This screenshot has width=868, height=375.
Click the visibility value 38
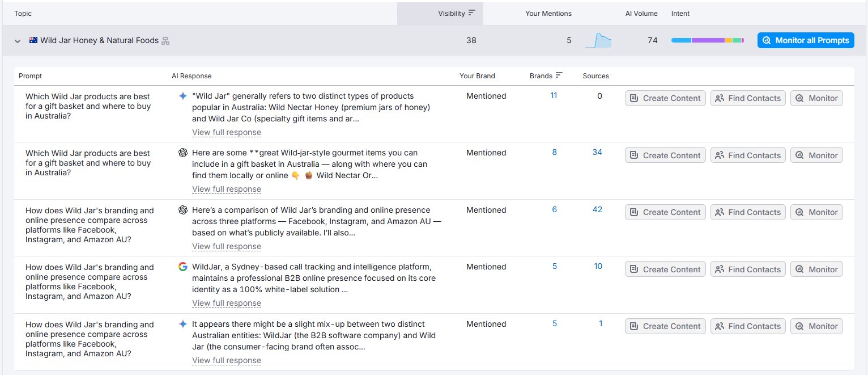coord(471,40)
